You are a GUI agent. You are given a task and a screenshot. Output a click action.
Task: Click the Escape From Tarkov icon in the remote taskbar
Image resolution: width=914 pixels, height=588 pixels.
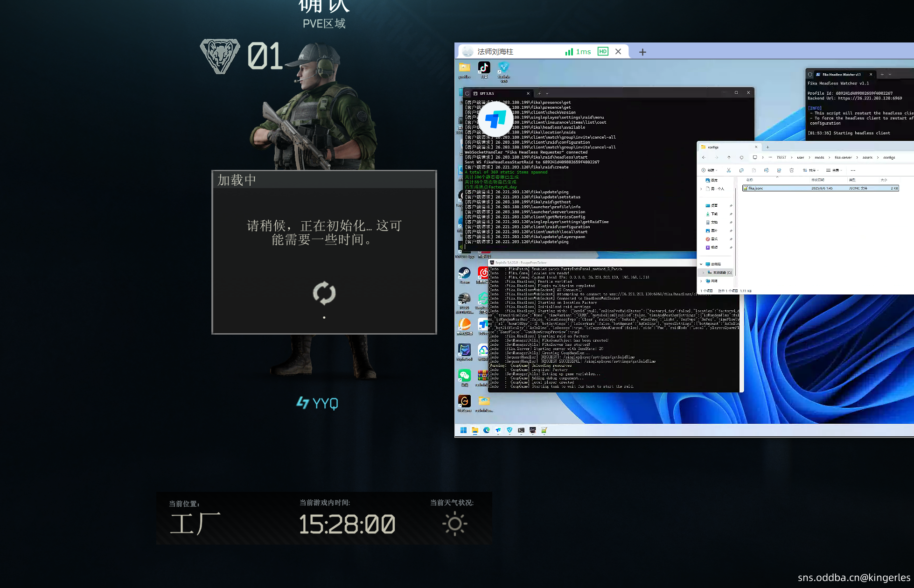(x=532, y=430)
